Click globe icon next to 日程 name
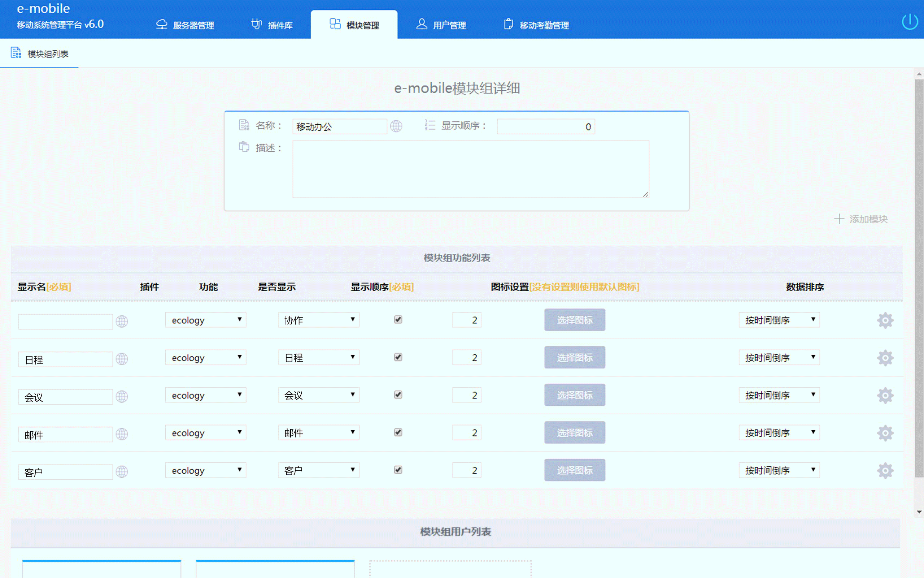Image resolution: width=924 pixels, height=578 pixels. pos(122,359)
